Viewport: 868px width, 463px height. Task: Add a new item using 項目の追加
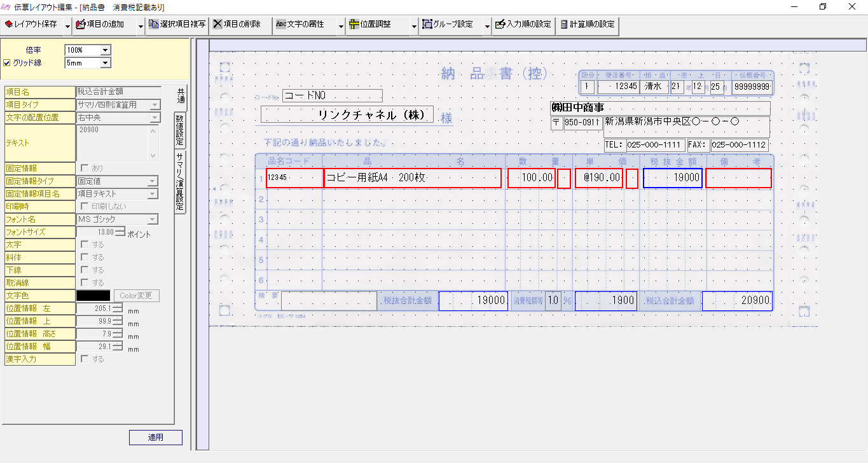pyautogui.click(x=100, y=26)
